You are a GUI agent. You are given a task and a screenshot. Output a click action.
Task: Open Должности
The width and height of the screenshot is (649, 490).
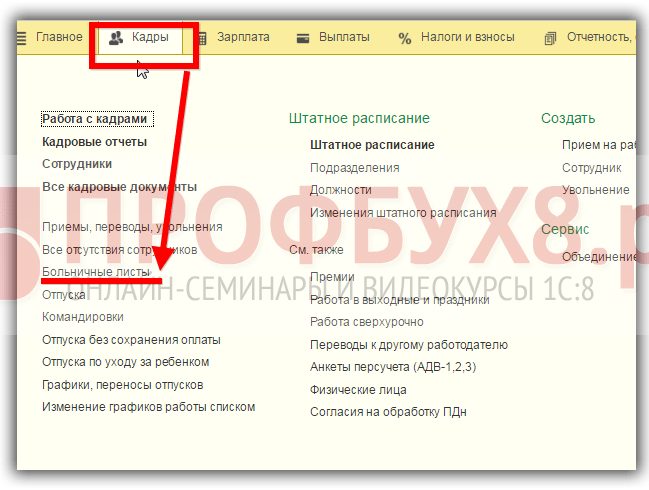coord(341,190)
